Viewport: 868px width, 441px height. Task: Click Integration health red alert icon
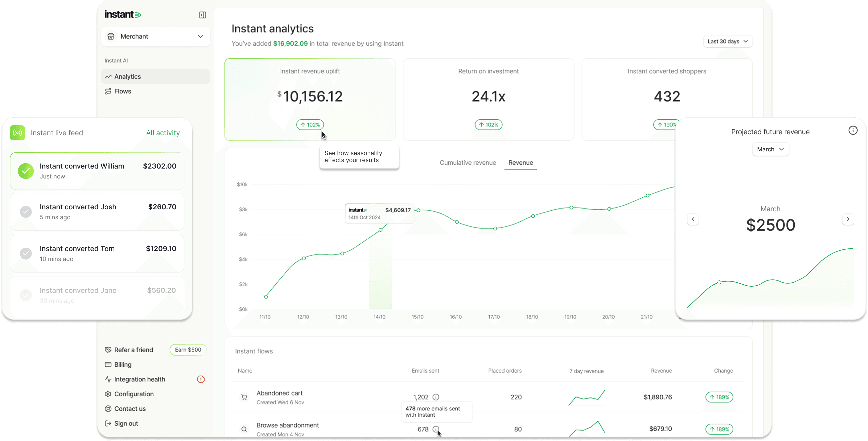click(x=201, y=379)
